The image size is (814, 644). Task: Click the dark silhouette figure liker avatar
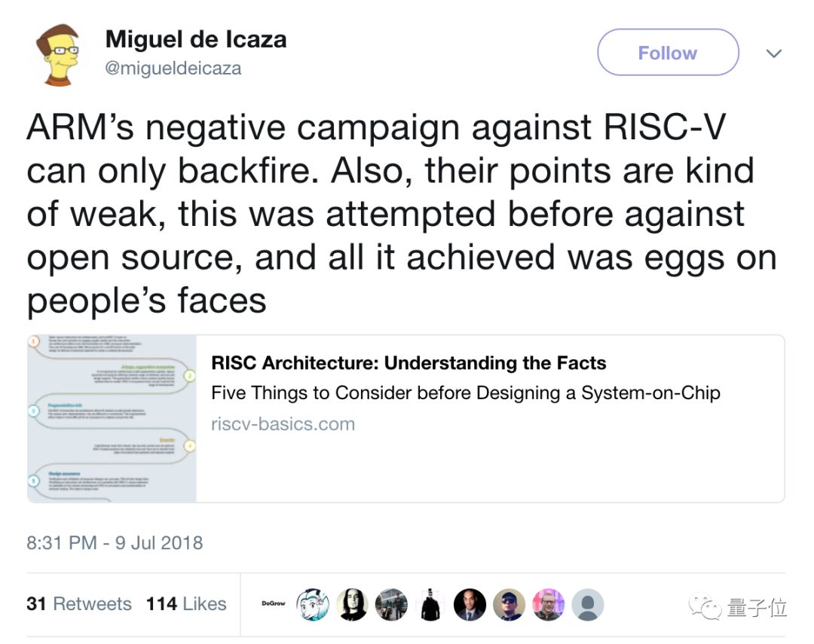tap(430, 604)
